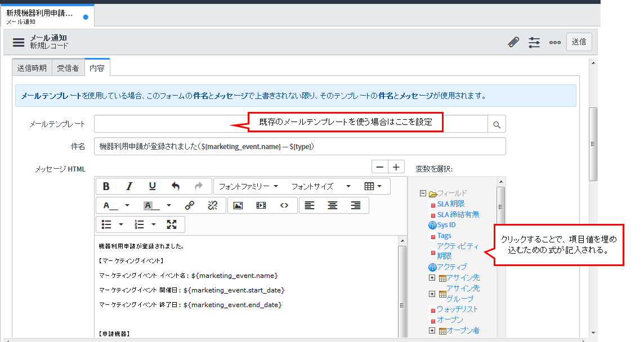Image resolution: width=644 pixels, height=342 pixels.
Task: Switch to the 受信者 tab
Action: tap(68, 68)
